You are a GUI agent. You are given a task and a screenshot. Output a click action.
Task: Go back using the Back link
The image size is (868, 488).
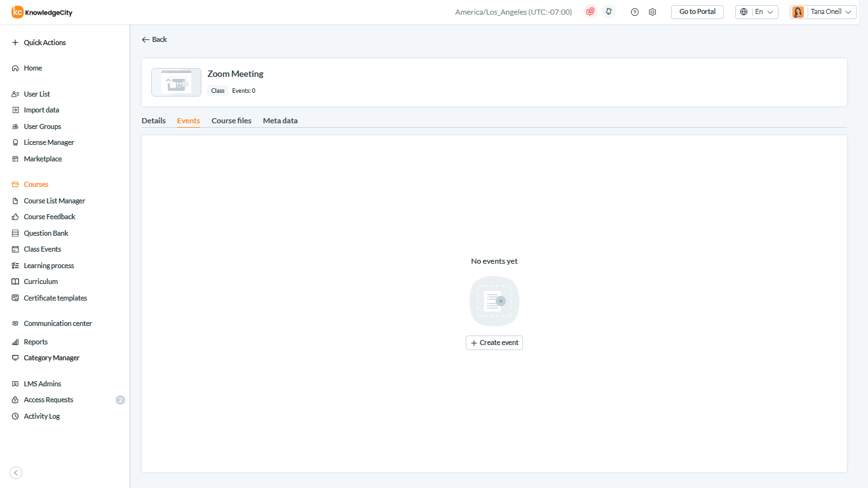(x=154, y=39)
